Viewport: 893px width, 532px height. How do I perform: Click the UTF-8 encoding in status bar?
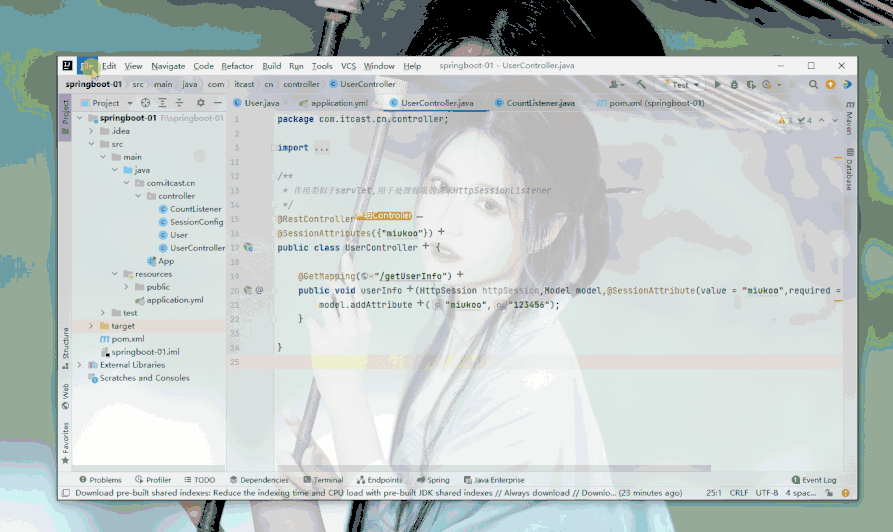point(767,493)
